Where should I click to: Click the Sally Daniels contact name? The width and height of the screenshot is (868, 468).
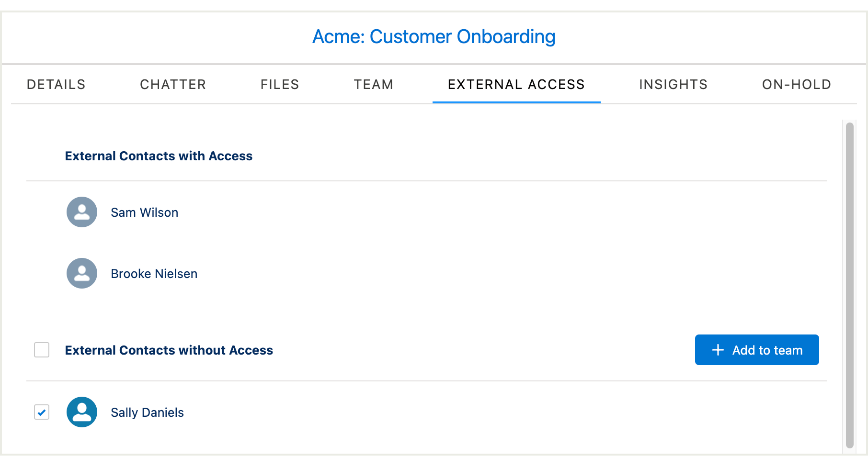147,412
